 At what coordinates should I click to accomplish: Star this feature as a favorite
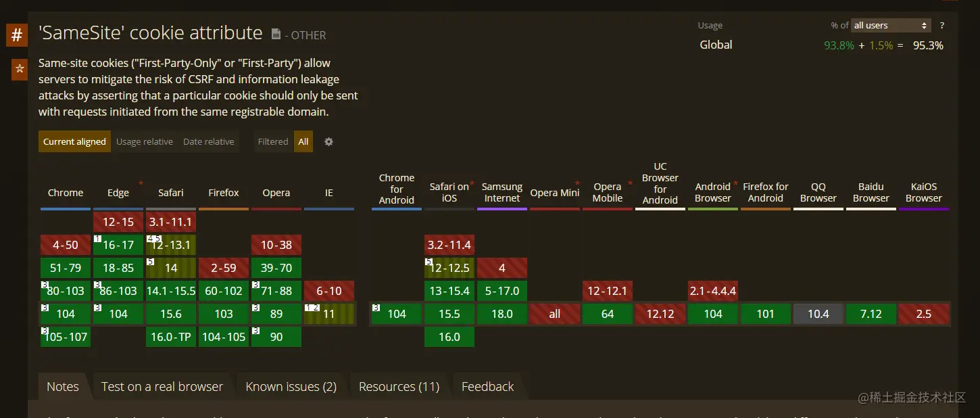click(x=20, y=68)
